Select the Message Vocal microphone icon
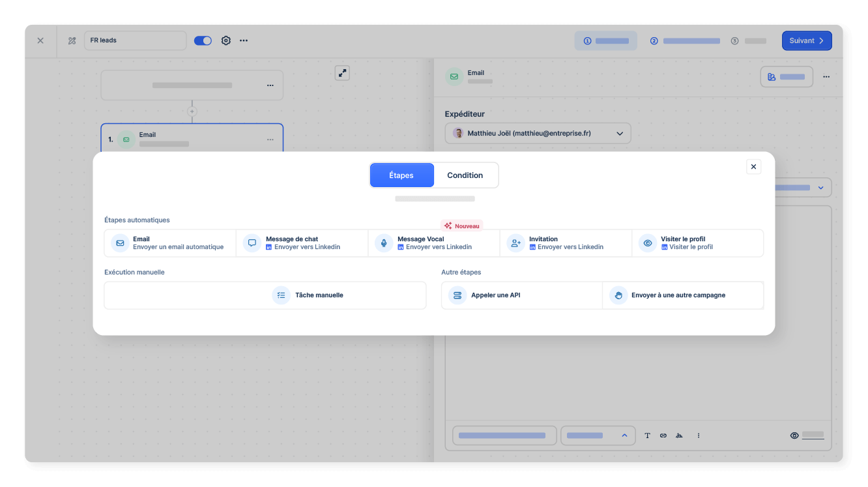The width and height of the screenshot is (868, 487). tap(383, 243)
